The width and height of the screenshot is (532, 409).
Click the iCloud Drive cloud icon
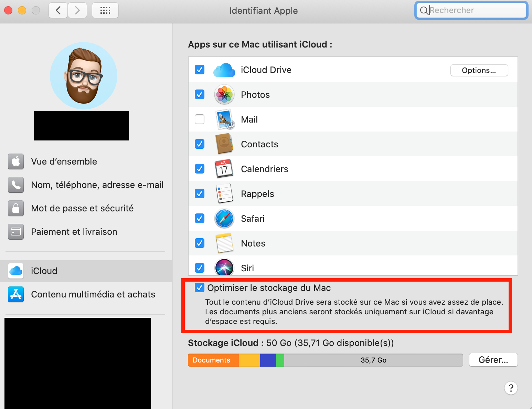[224, 70]
